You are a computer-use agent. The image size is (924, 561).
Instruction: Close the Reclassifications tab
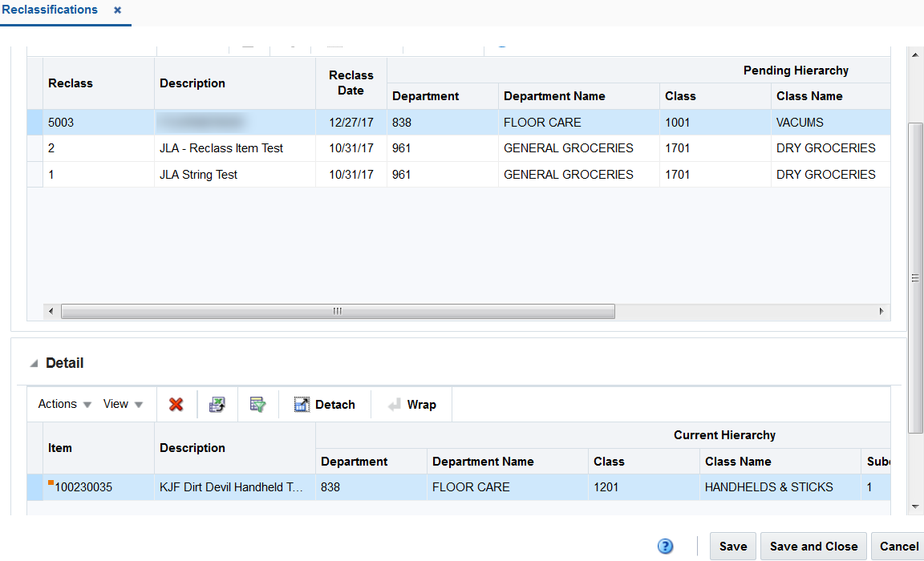click(117, 10)
